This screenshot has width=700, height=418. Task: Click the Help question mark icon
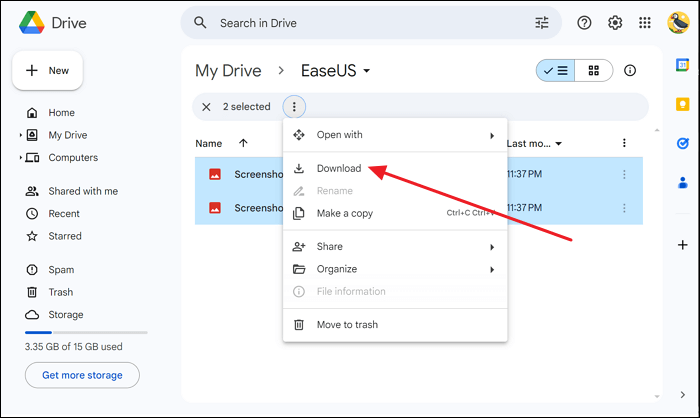click(x=585, y=22)
